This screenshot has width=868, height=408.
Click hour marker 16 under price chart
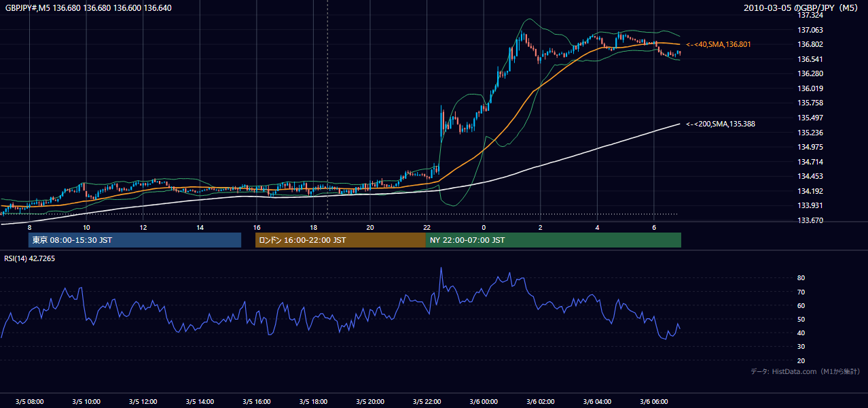pyautogui.click(x=256, y=227)
